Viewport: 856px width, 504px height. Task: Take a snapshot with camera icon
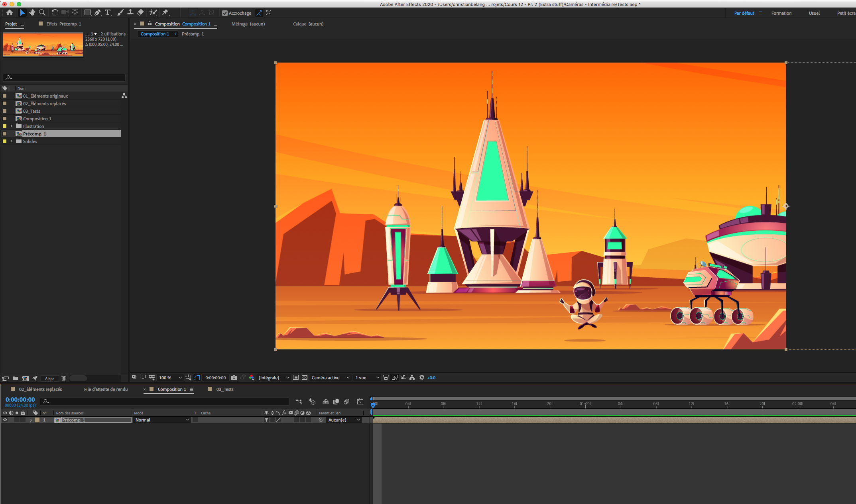(x=234, y=378)
